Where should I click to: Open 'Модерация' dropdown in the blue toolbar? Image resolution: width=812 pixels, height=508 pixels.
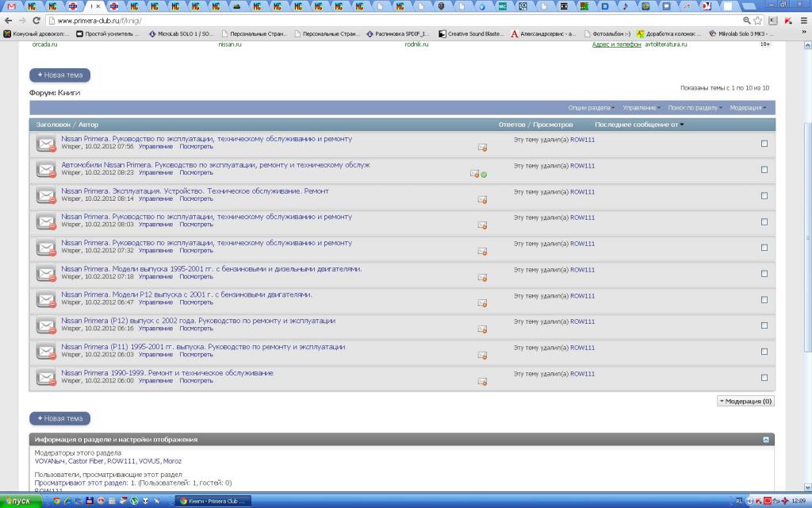pos(749,108)
